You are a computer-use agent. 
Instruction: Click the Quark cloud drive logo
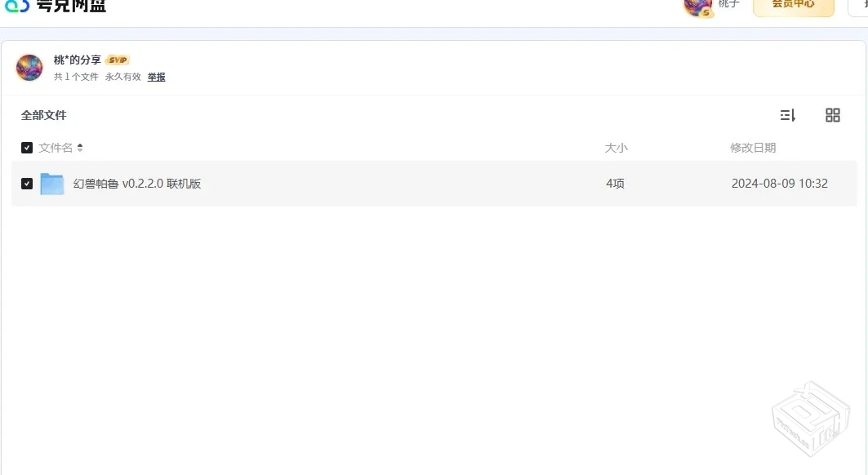click(x=54, y=6)
